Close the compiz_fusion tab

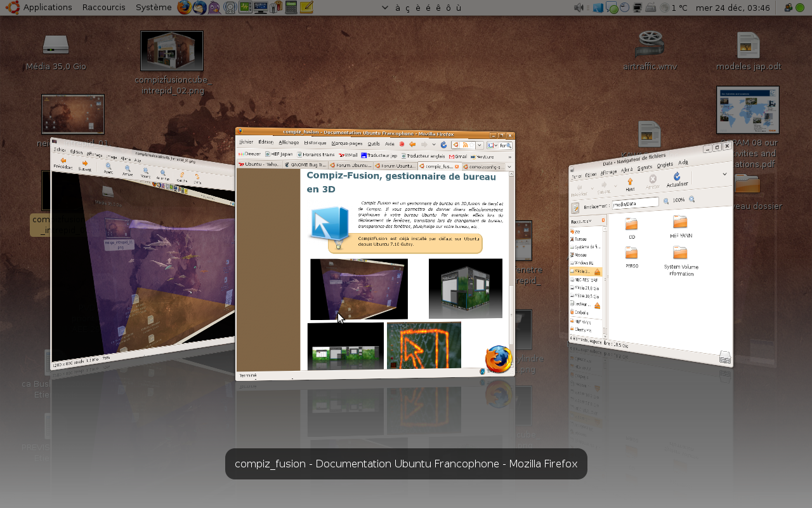tap(457, 166)
